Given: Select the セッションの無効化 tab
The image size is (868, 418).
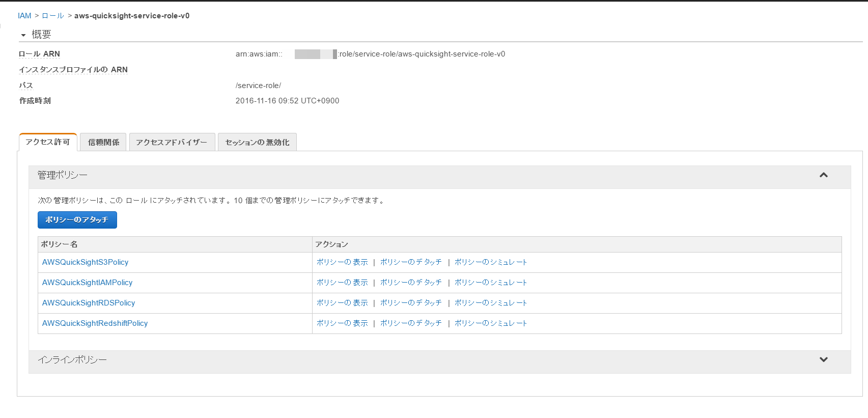Looking at the screenshot, I should [257, 142].
